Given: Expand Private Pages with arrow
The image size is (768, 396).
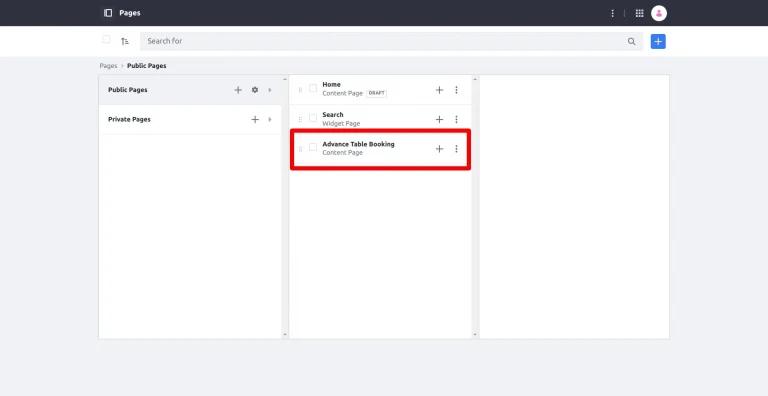Looking at the screenshot, I should coord(270,120).
